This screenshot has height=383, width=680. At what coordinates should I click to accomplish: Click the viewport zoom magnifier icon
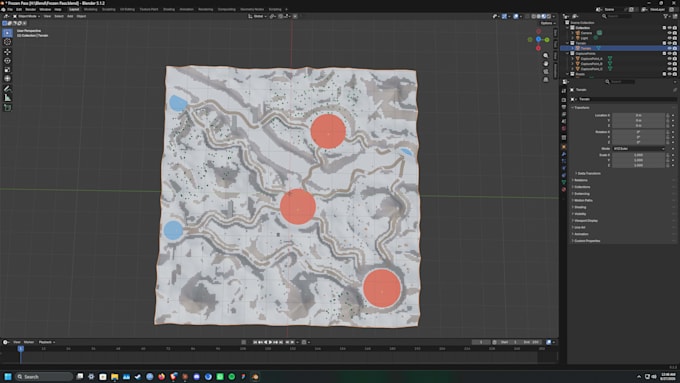(546, 56)
